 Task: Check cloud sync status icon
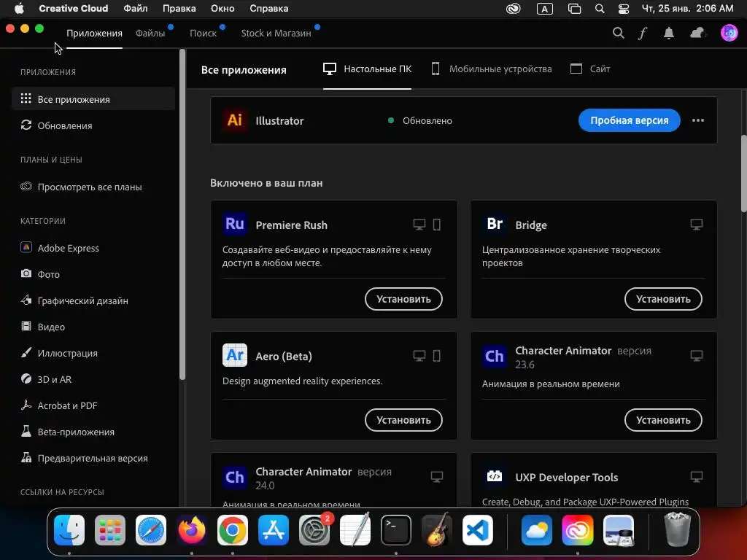697,33
